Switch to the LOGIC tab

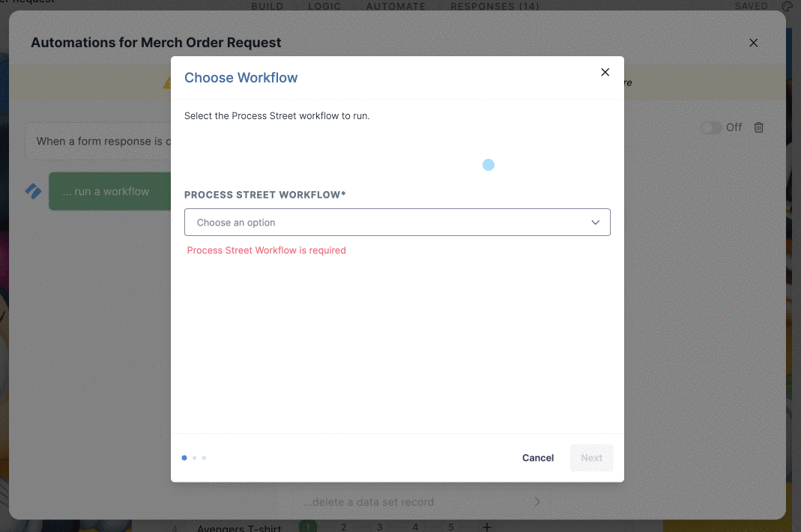point(324,6)
